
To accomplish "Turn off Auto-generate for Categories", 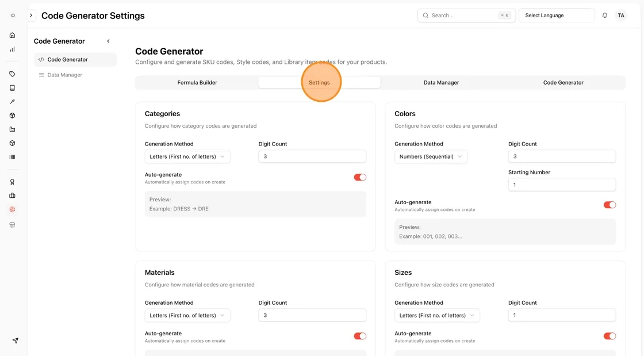I will [360, 177].
